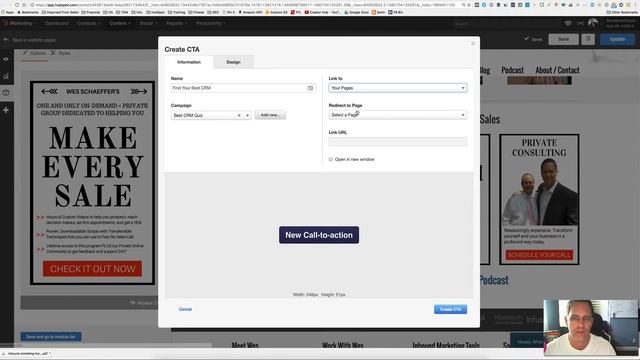Viewport: 640px width, 360px height.
Task: Click the eye preview icon in left sidebar
Action: coord(6,59)
